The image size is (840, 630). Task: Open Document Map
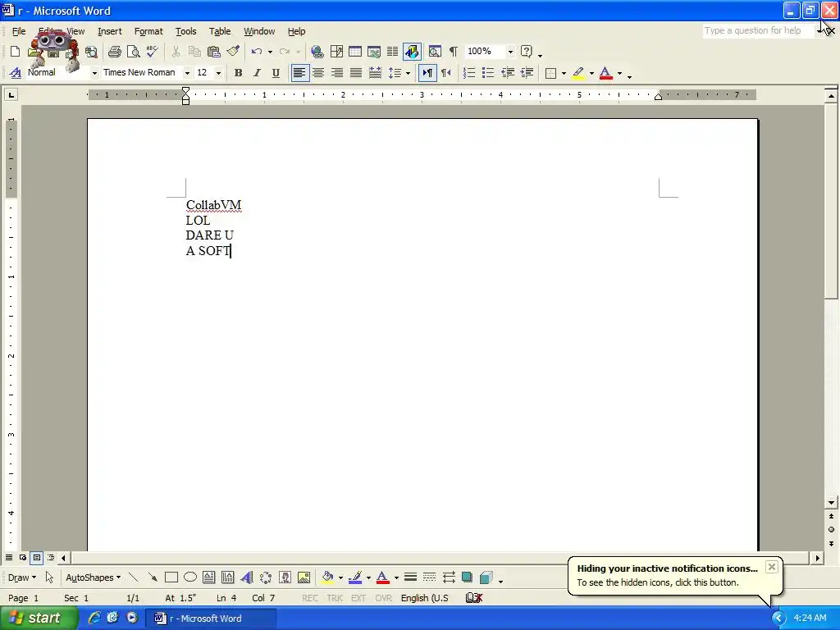click(x=435, y=52)
